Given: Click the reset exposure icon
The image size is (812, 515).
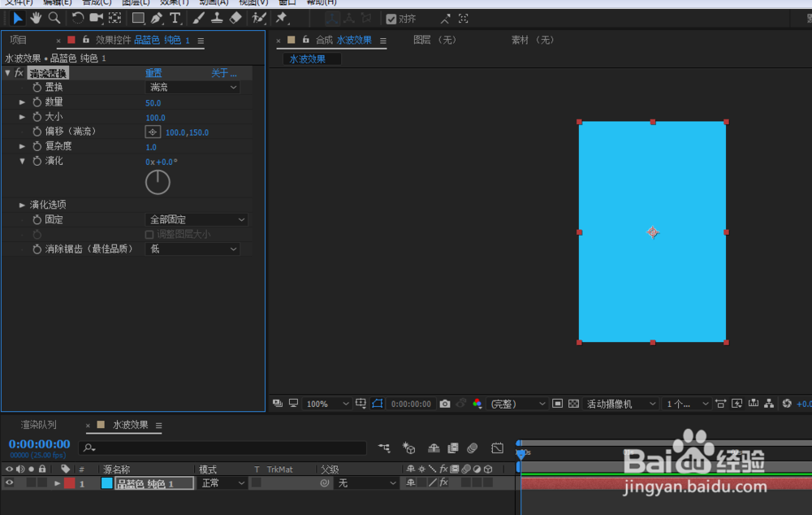Looking at the screenshot, I should tap(787, 404).
